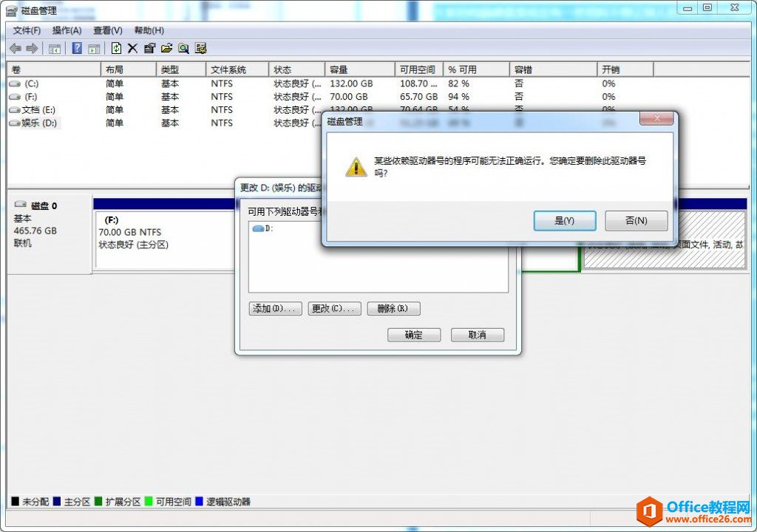Click the 添加(D)... button
This screenshot has width=757, height=532.
(x=275, y=308)
